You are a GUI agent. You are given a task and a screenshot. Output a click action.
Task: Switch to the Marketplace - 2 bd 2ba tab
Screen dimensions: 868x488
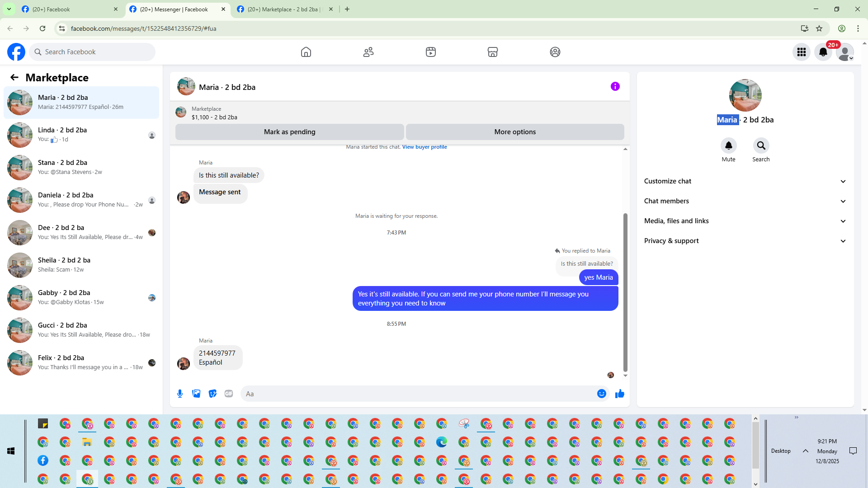pyautogui.click(x=285, y=9)
